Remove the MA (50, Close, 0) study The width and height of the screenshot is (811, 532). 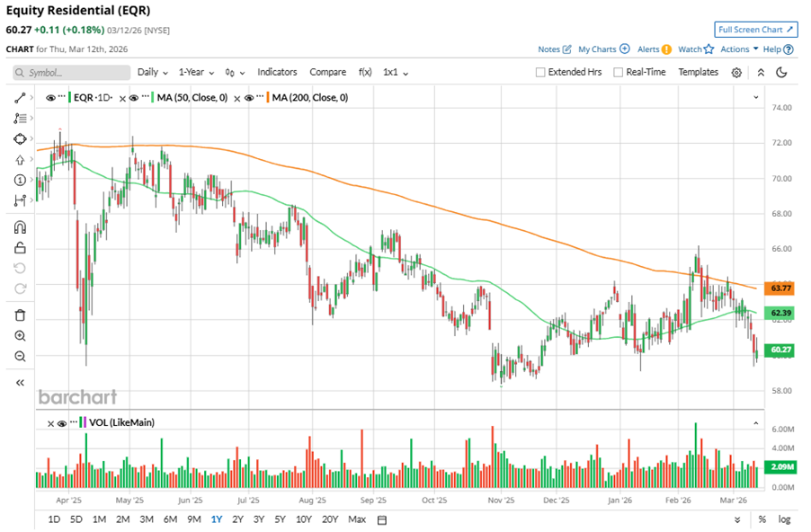pos(122,98)
